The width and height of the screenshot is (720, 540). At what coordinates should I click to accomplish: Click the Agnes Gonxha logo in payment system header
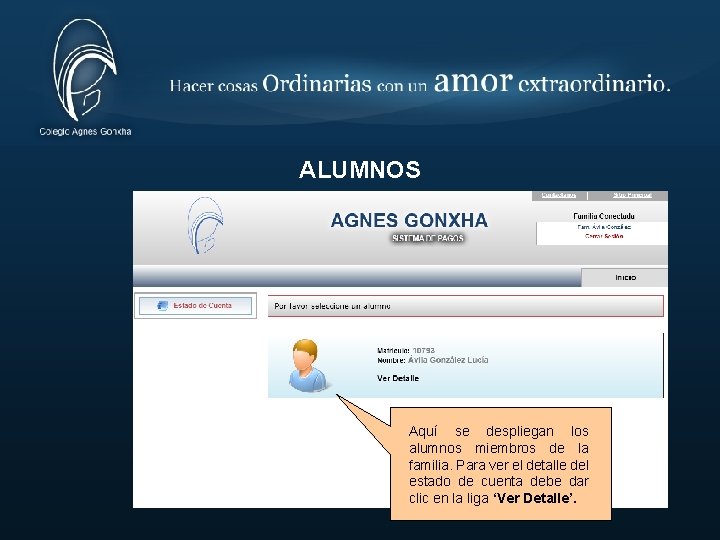[205, 225]
